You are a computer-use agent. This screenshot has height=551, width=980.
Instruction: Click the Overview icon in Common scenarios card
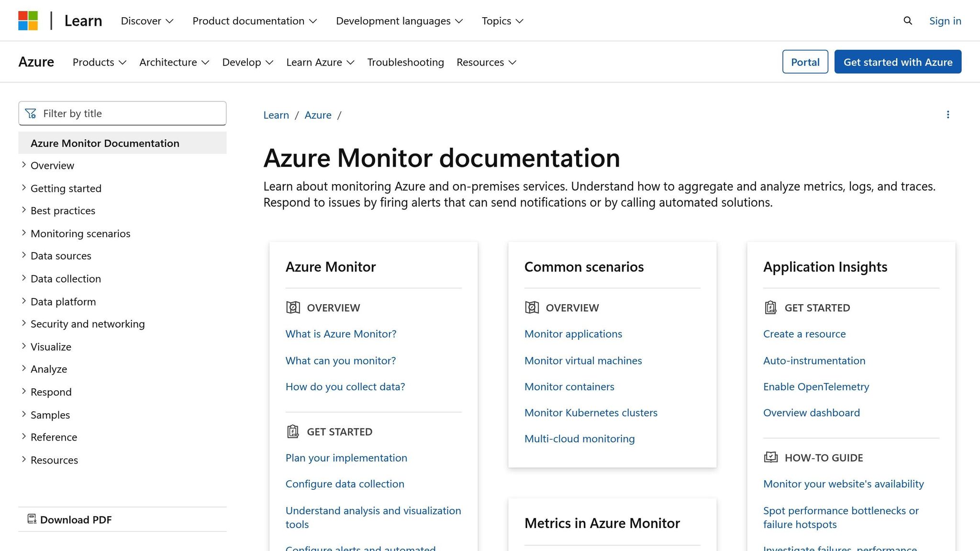532,308
